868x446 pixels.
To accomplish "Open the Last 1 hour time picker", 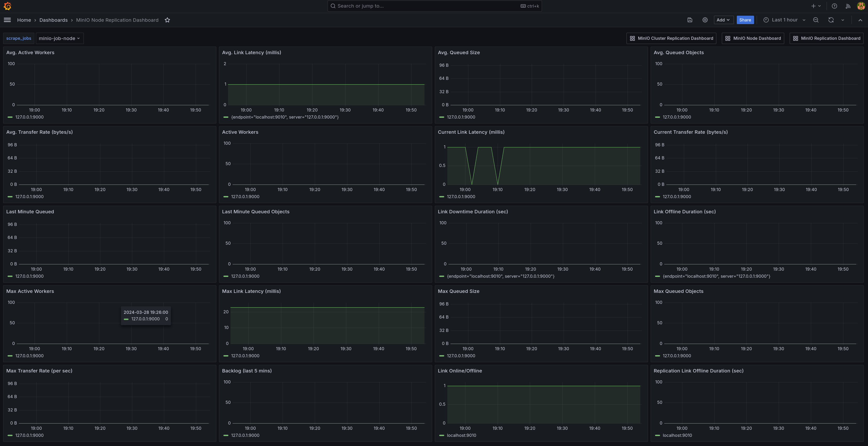I will (784, 20).
